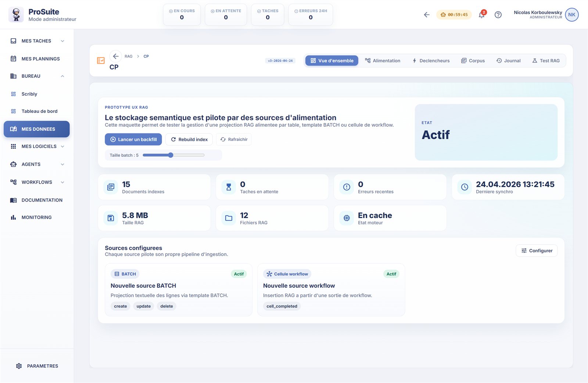Viewport: 588px width, 383px height.
Task: Expand the AGENTS chevron
Action: pyautogui.click(x=62, y=164)
